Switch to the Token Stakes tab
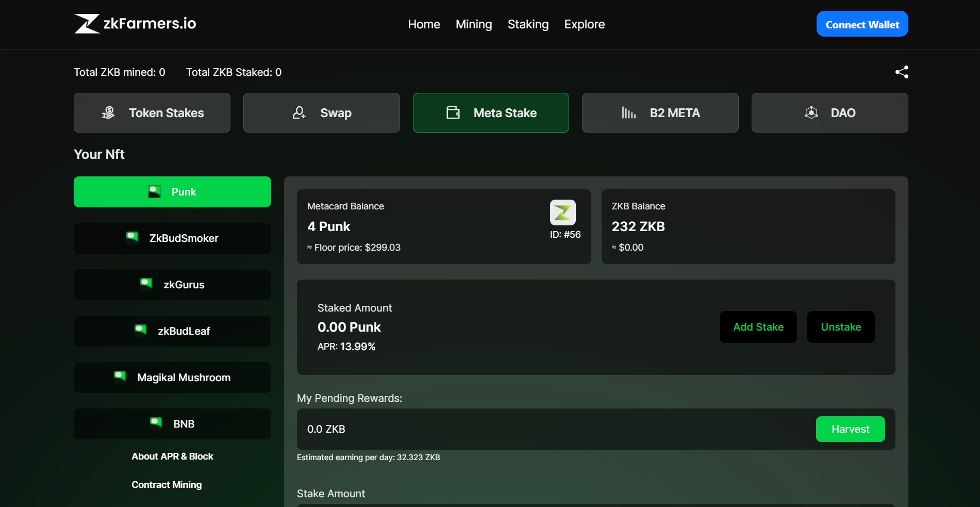Screen dimensions: 980x507 [152, 113]
